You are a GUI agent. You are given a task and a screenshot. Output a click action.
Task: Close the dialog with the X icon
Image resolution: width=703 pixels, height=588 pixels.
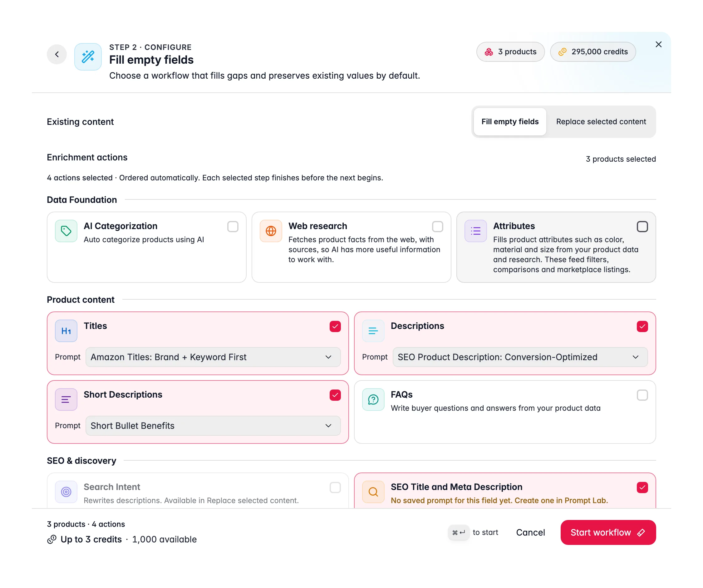pyautogui.click(x=658, y=45)
